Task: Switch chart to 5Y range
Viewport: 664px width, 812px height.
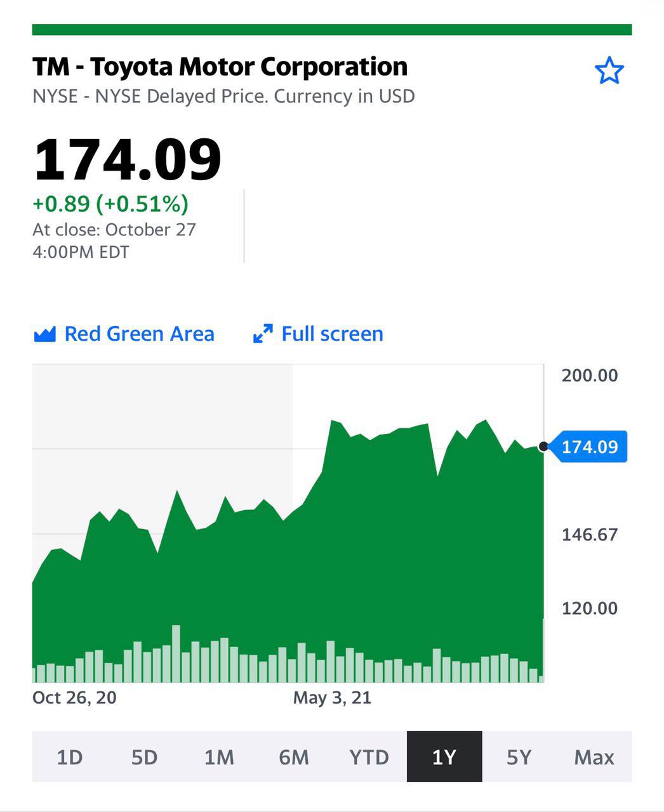Action: (x=519, y=757)
